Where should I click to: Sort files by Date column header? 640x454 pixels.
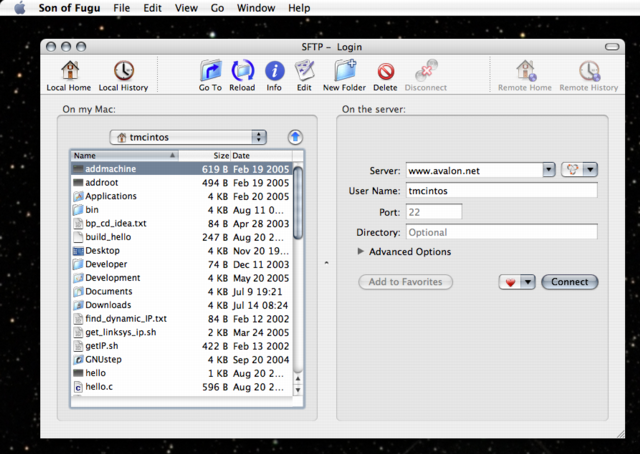(262, 156)
